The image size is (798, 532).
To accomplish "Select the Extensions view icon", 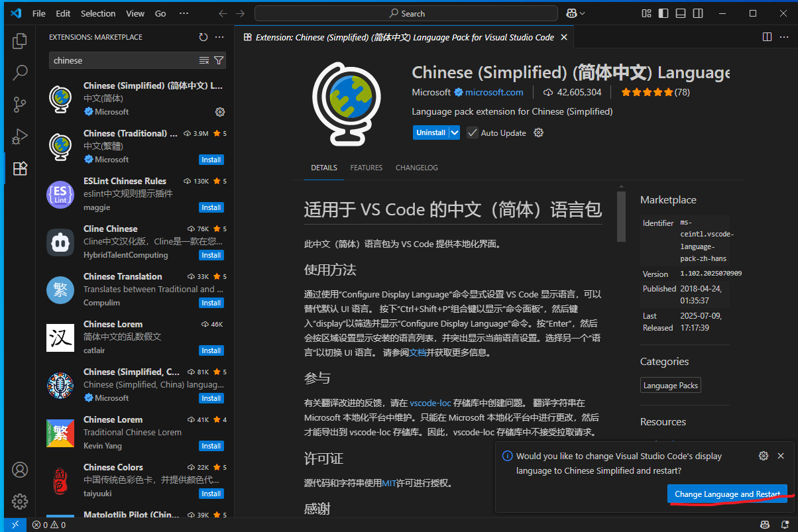I will pyautogui.click(x=20, y=168).
